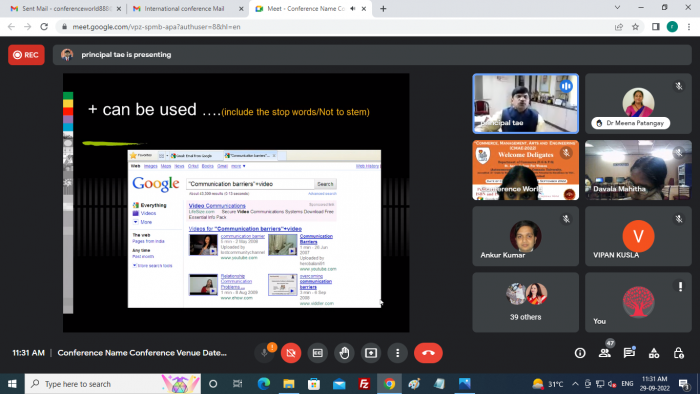Viewport: 700px width, 394px height.
Task: Open the 39 others participants tile
Action: click(525, 302)
